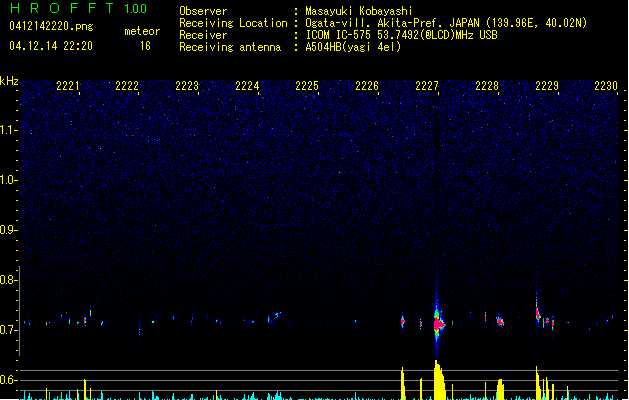
Task: Click the 2223 time marker
Action: click(187, 86)
